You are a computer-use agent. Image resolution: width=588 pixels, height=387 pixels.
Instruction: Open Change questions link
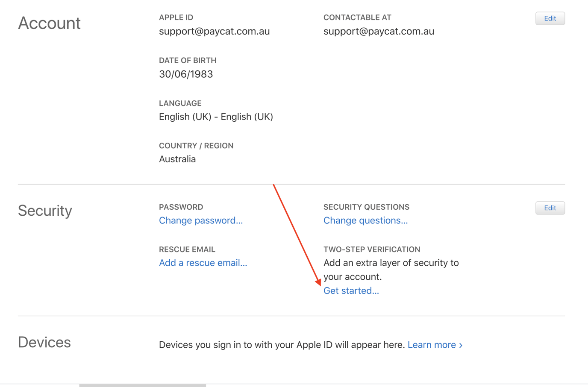tap(365, 220)
